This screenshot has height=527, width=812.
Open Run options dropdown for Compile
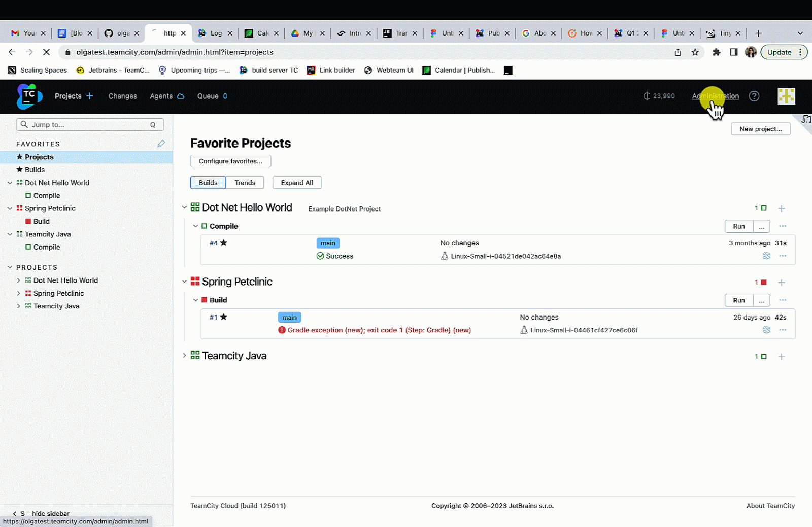pyautogui.click(x=761, y=226)
